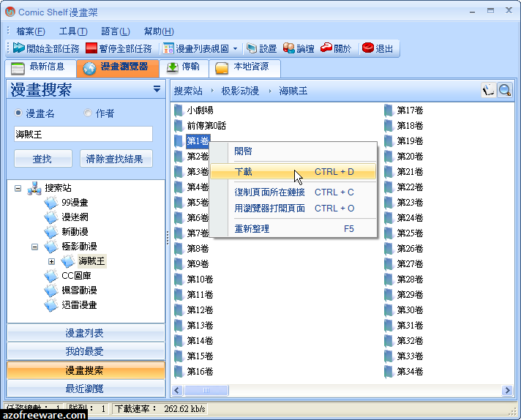Open the 檔案(F) menu
The image size is (521, 420).
[31, 31]
